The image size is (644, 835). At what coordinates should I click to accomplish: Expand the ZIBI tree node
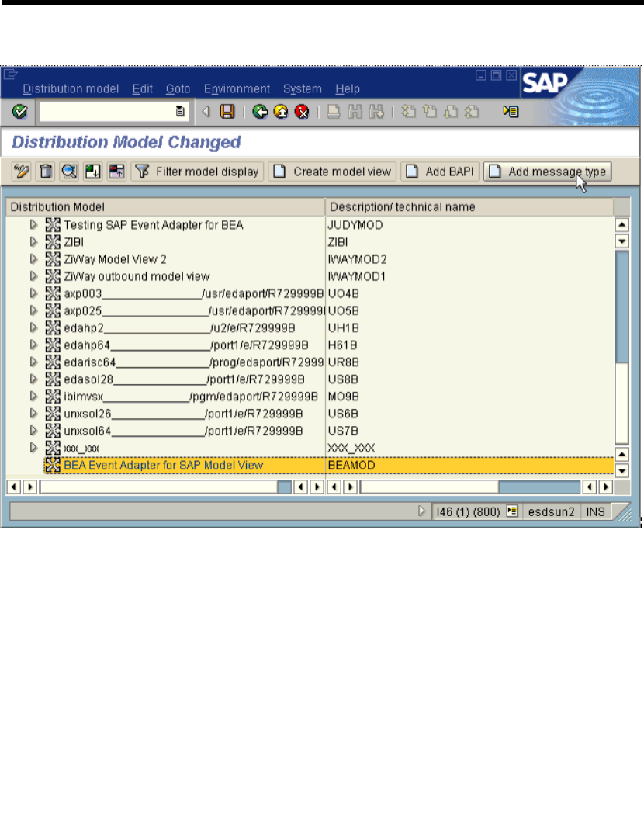pos(33,242)
